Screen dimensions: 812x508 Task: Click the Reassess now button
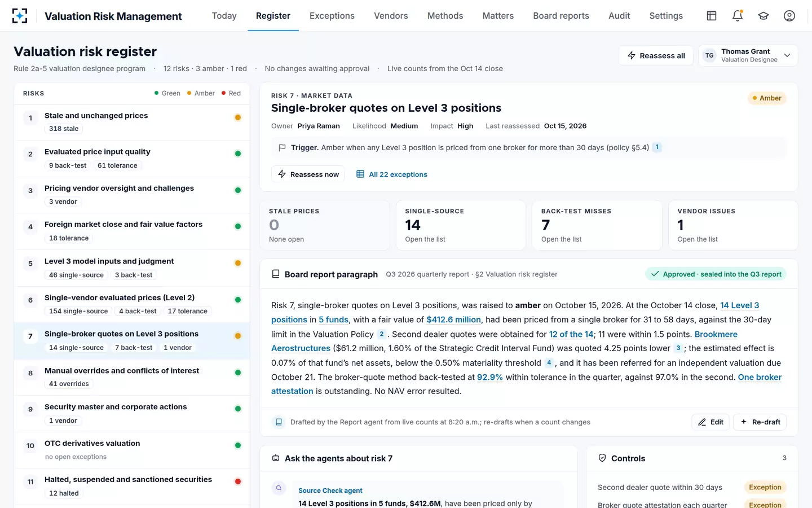(308, 174)
